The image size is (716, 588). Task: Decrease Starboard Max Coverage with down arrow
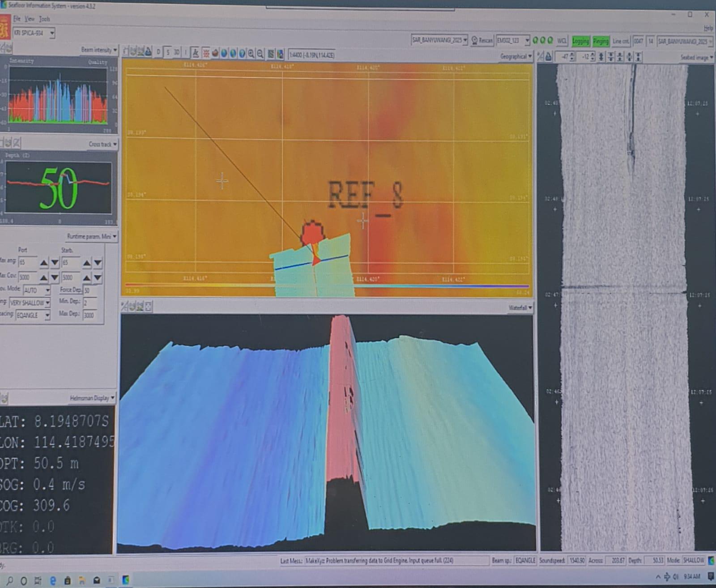click(98, 278)
